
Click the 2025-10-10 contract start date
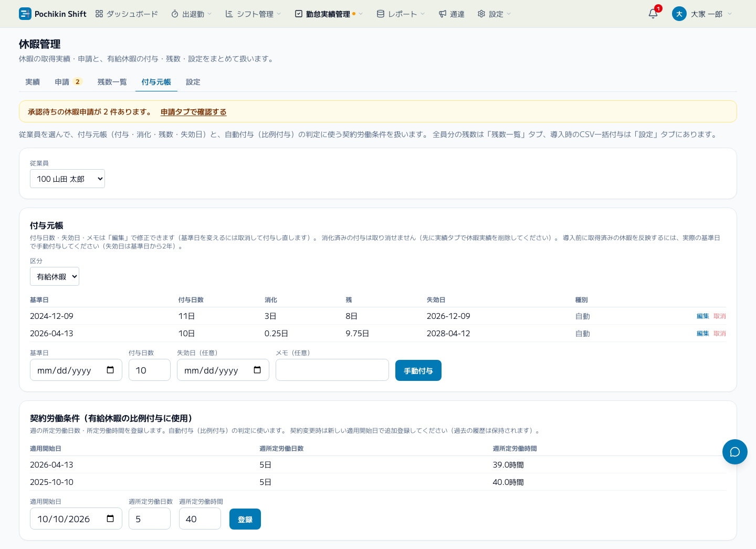[x=51, y=482]
